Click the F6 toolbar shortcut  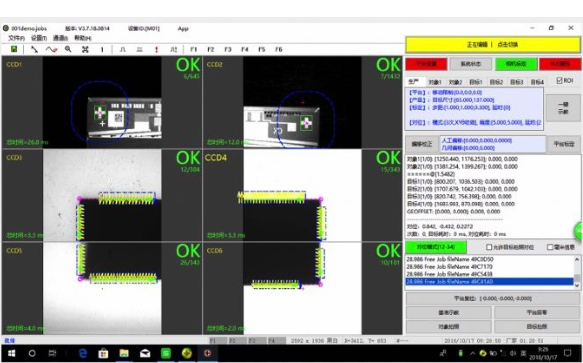[x=278, y=49]
